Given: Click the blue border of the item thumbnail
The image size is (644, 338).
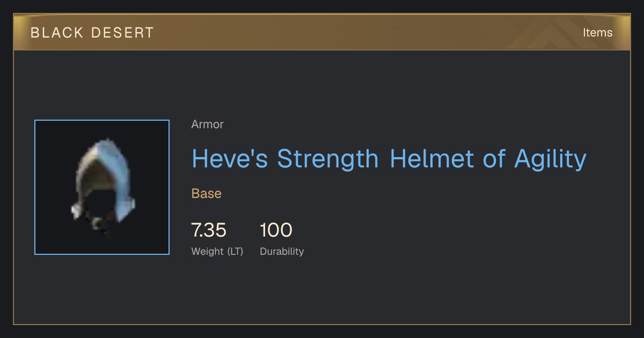Looking at the screenshot, I should (102, 120).
